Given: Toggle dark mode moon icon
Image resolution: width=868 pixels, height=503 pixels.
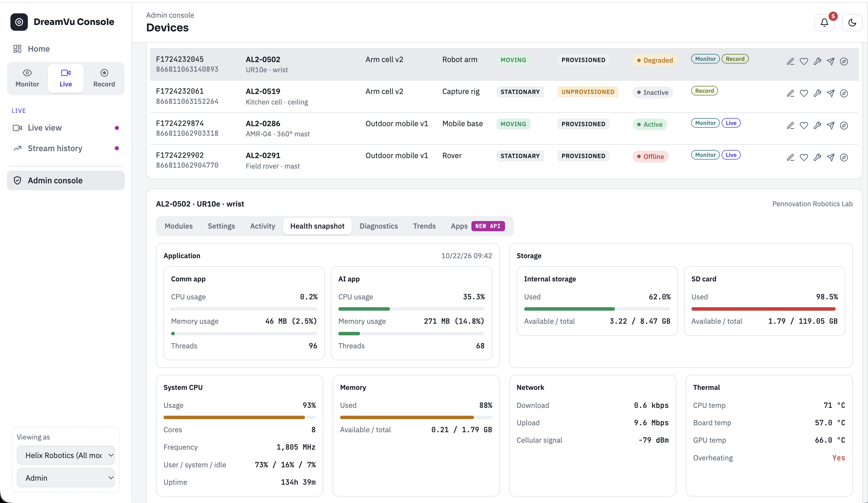Looking at the screenshot, I should 852,23.
